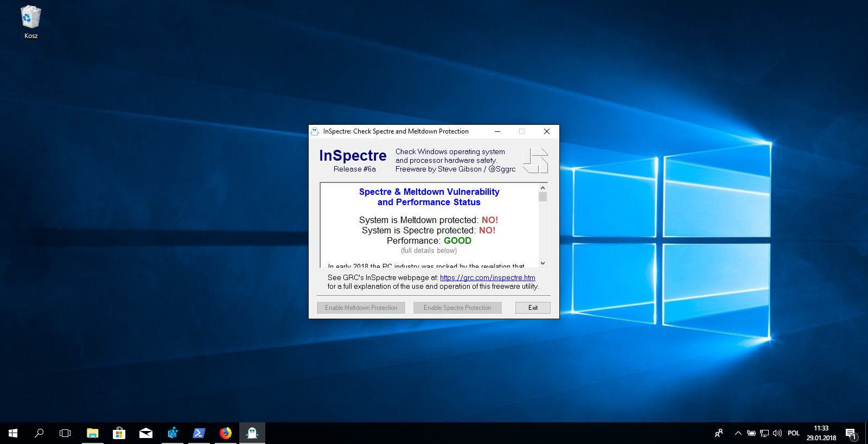Screen dimensions: 868x444
Task: Open the grc.com/inspectre.htm link
Action: pos(487,277)
